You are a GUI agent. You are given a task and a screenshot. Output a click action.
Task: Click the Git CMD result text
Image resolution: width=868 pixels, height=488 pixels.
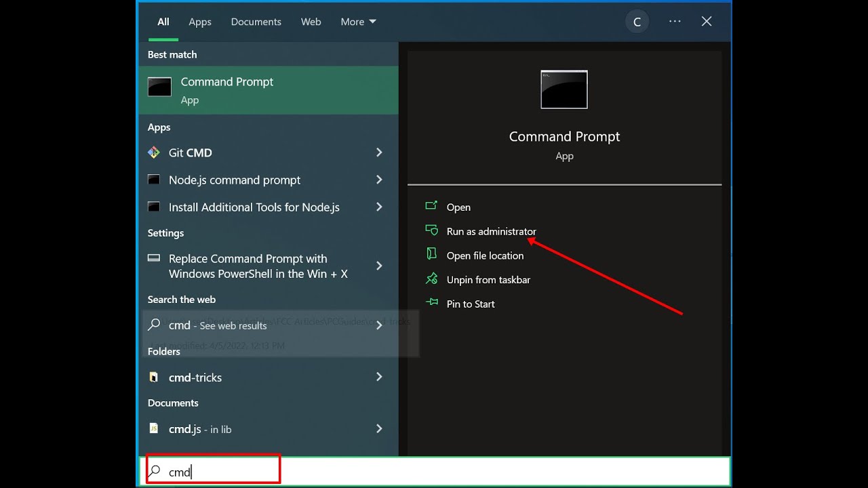191,152
